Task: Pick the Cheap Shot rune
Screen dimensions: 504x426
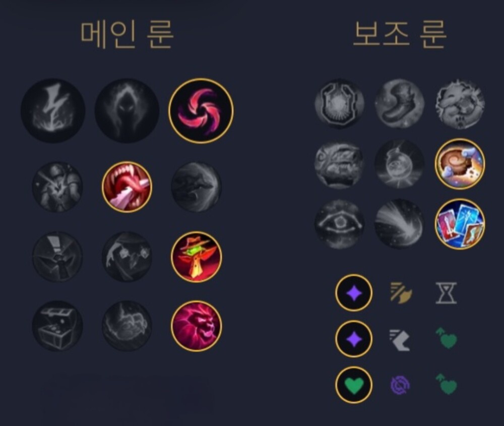Action: (x=57, y=187)
